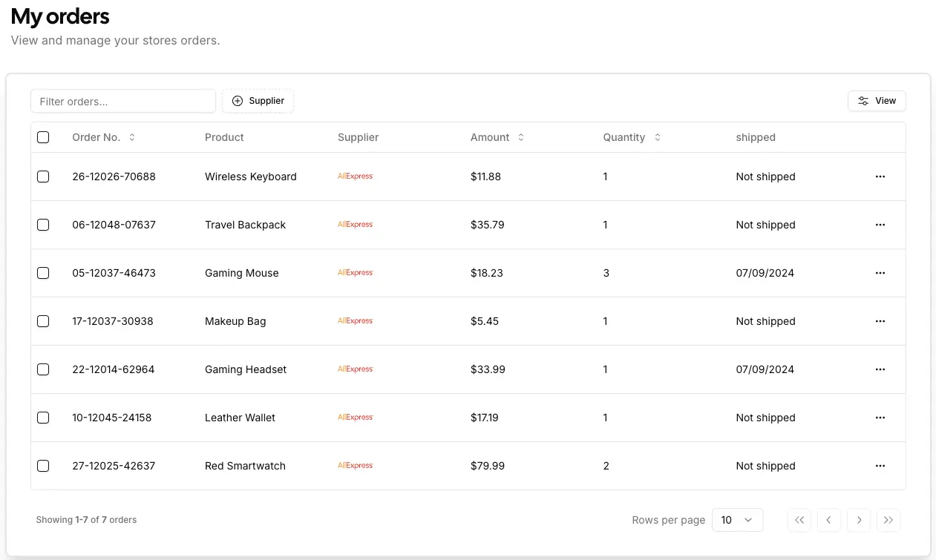Toggle the select-all checkbox in header
Image resolution: width=936 pixels, height=560 pixels.
click(43, 137)
